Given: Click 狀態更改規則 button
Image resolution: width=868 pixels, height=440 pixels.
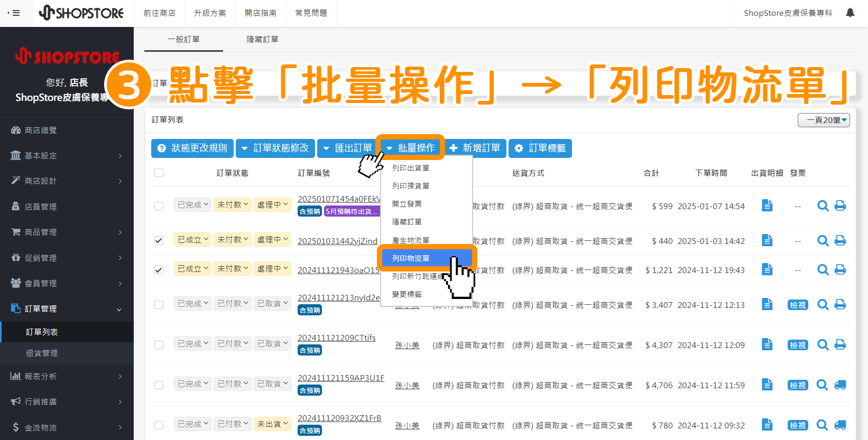Looking at the screenshot, I should (192, 148).
